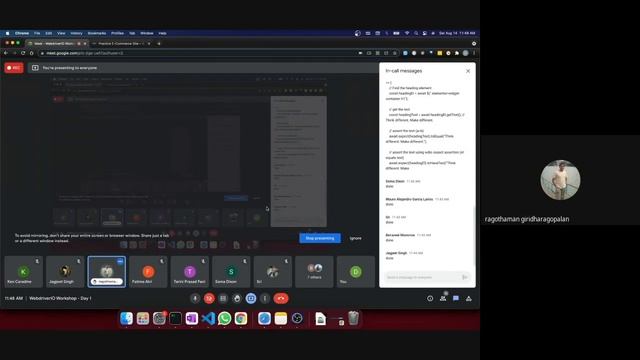Screen dimensions: 640x360
Task: Open the View menu in menu bar
Action: tap(61, 33)
